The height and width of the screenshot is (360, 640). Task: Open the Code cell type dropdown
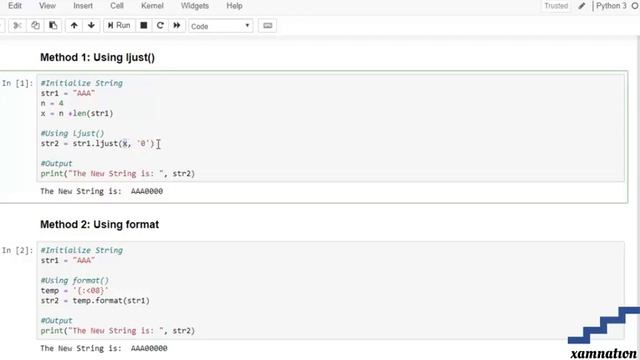tap(220, 26)
